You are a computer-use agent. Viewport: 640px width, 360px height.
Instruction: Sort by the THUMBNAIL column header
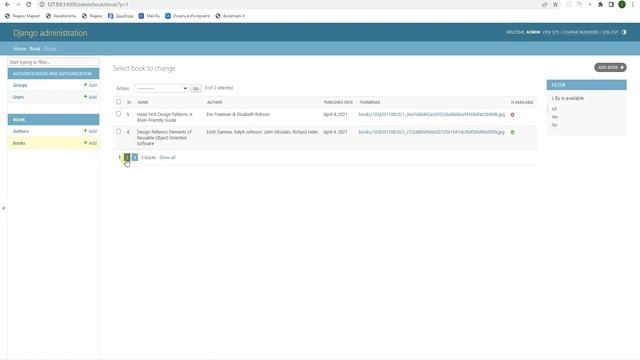[370, 102]
